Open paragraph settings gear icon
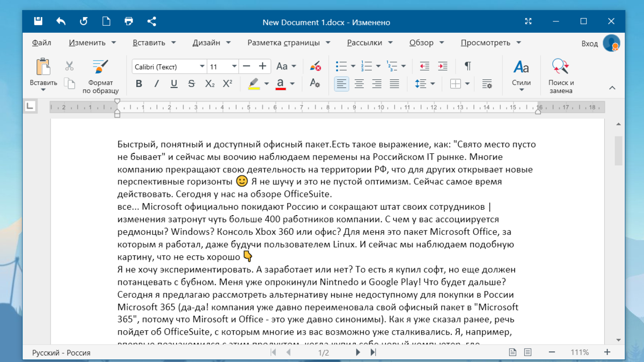This screenshot has width=644, height=362. pyautogui.click(x=487, y=84)
